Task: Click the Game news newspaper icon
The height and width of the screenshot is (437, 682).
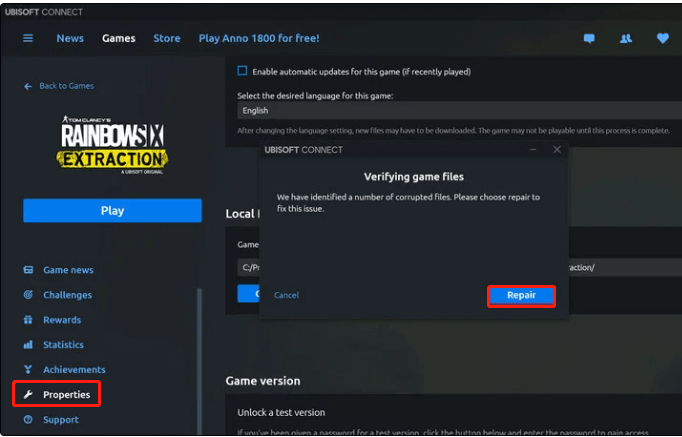Action: tap(28, 270)
